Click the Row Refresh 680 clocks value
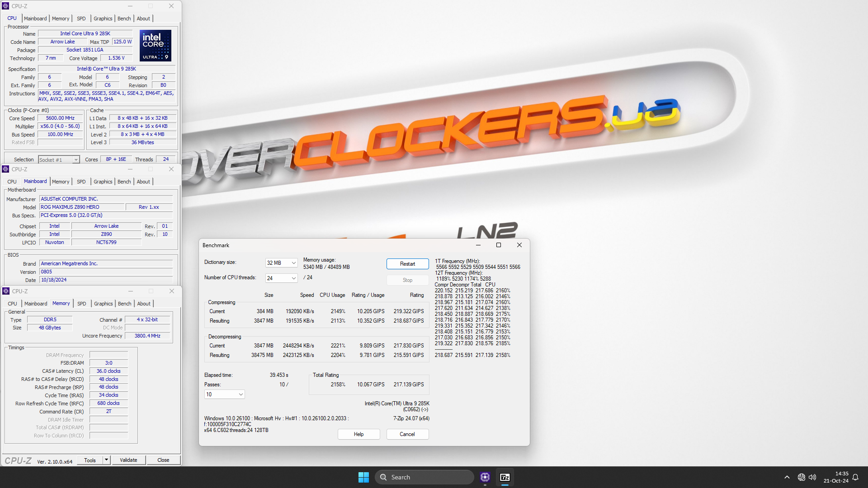 point(108,403)
